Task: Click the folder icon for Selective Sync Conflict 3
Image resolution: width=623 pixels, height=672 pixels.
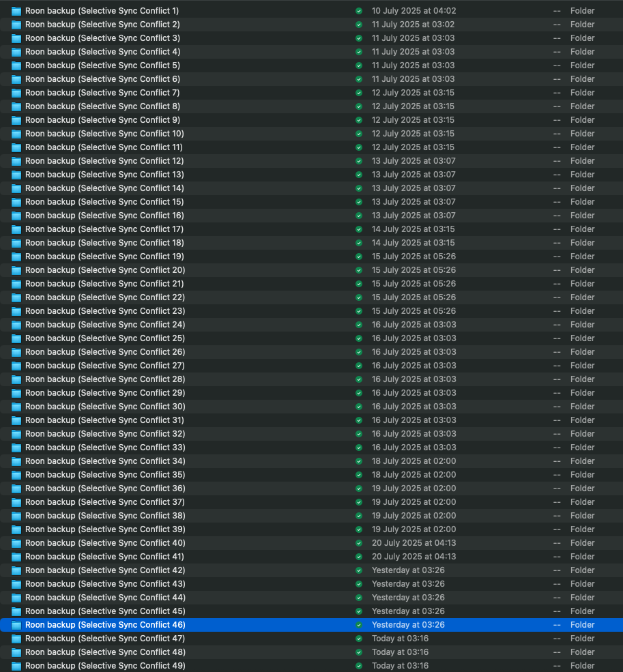Action: (x=16, y=39)
